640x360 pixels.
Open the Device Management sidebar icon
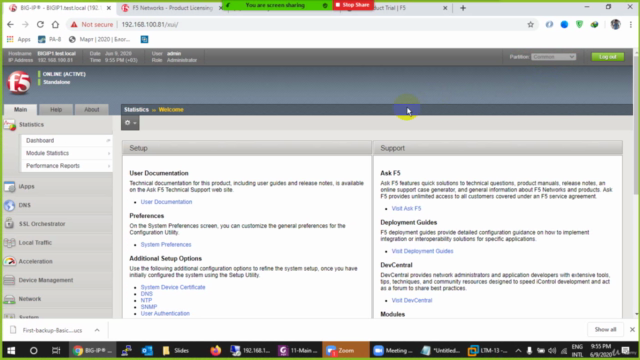(x=9, y=280)
